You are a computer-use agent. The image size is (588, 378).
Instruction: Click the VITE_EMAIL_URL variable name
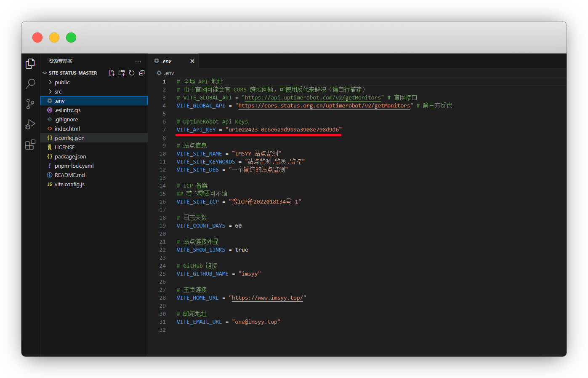tap(199, 322)
